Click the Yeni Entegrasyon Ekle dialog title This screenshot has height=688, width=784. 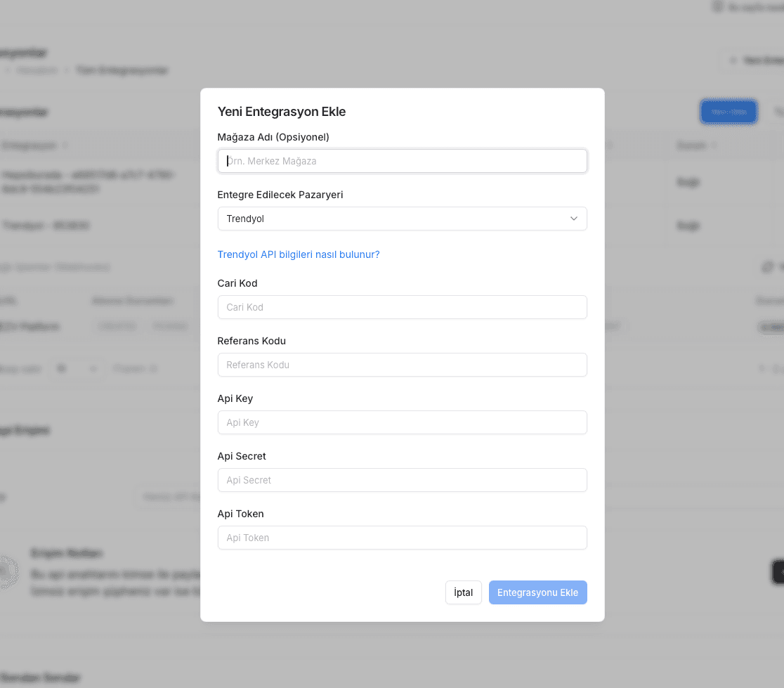coord(282,112)
